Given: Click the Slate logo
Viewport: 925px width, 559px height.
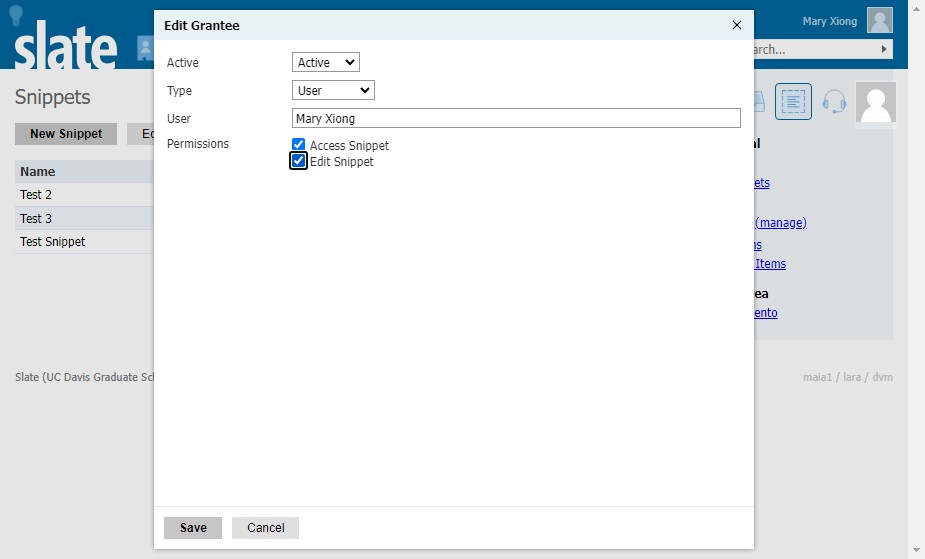Looking at the screenshot, I should 65,45.
